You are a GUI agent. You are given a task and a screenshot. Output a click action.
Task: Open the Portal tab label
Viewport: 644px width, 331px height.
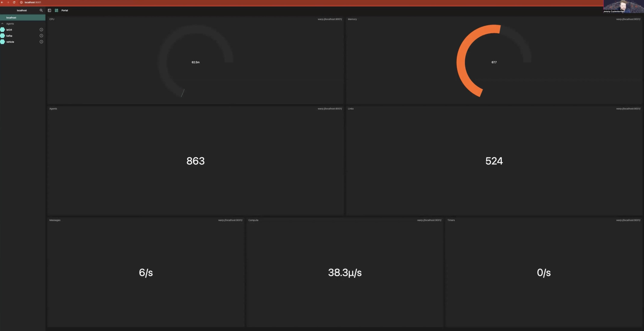65,10
